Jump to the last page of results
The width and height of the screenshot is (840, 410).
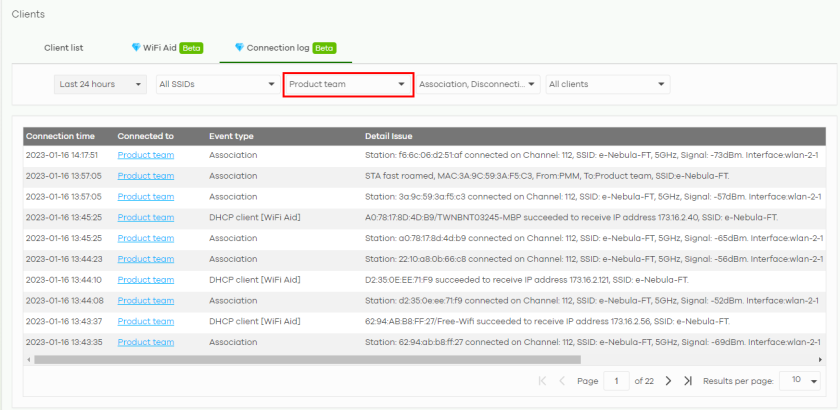[x=688, y=381]
